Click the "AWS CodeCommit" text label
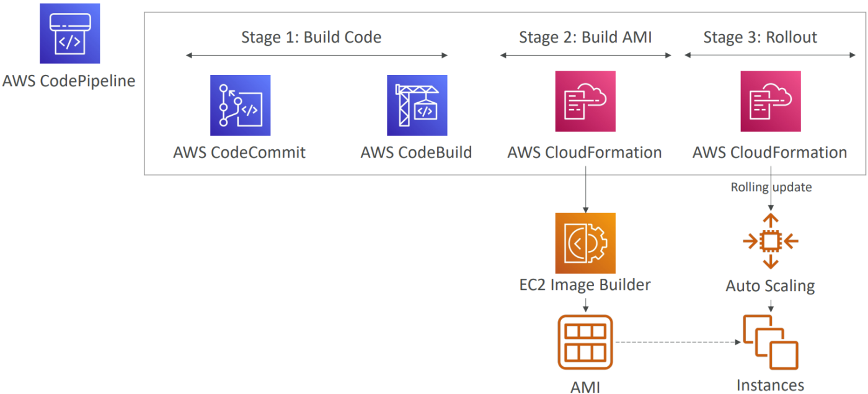Screen dimensions: 868x394 click(x=239, y=152)
